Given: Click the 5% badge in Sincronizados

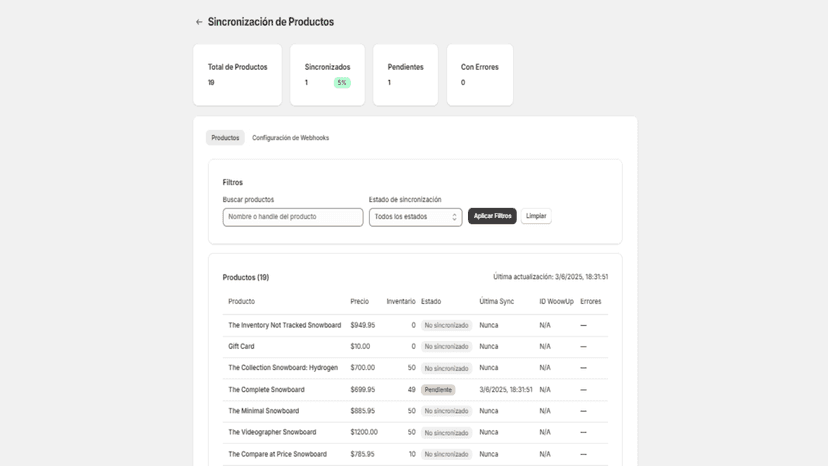Looking at the screenshot, I should click(342, 83).
